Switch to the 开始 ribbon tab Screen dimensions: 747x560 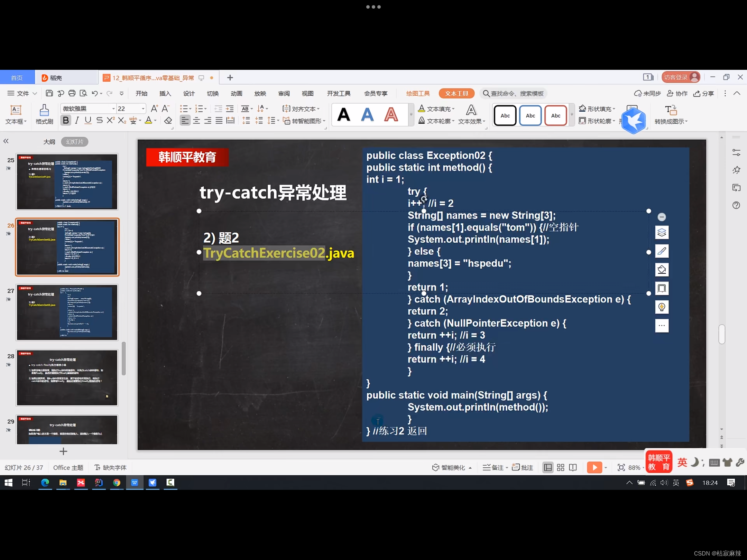(141, 93)
